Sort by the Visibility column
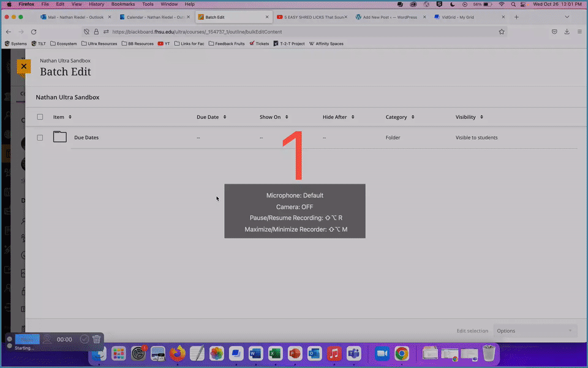The height and width of the screenshot is (368, 588). click(469, 117)
